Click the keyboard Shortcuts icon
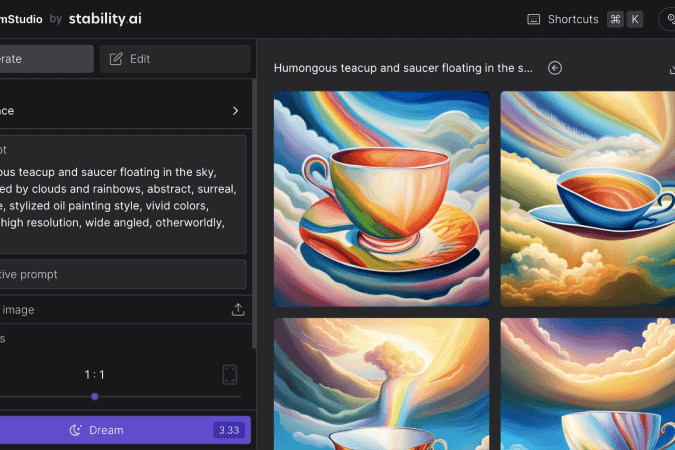The image size is (675, 450). coord(534,19)
